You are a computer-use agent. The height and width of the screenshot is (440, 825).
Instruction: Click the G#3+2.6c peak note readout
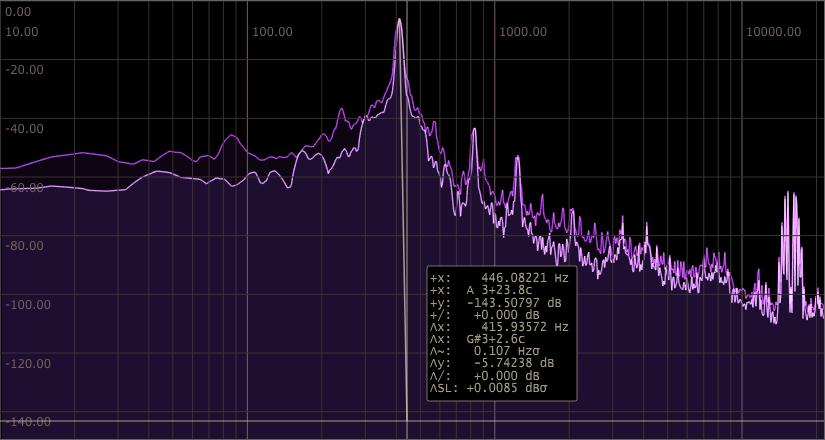coord(496,339)
